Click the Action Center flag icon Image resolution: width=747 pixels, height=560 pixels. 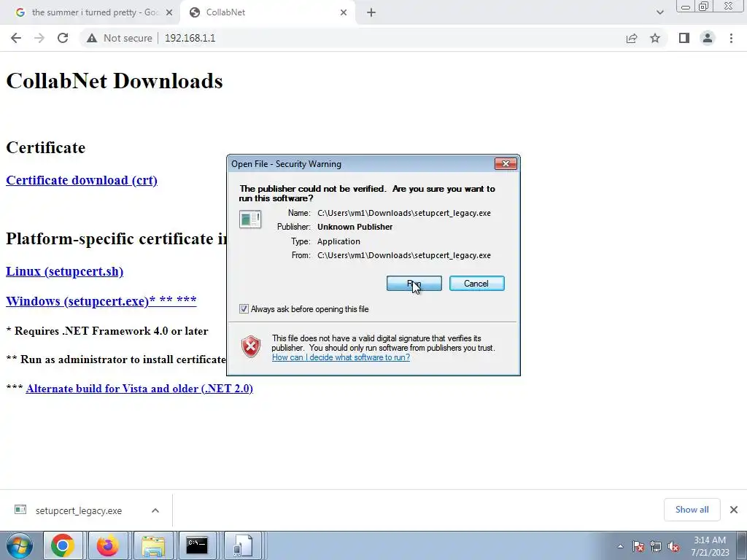tap(638, 546)
